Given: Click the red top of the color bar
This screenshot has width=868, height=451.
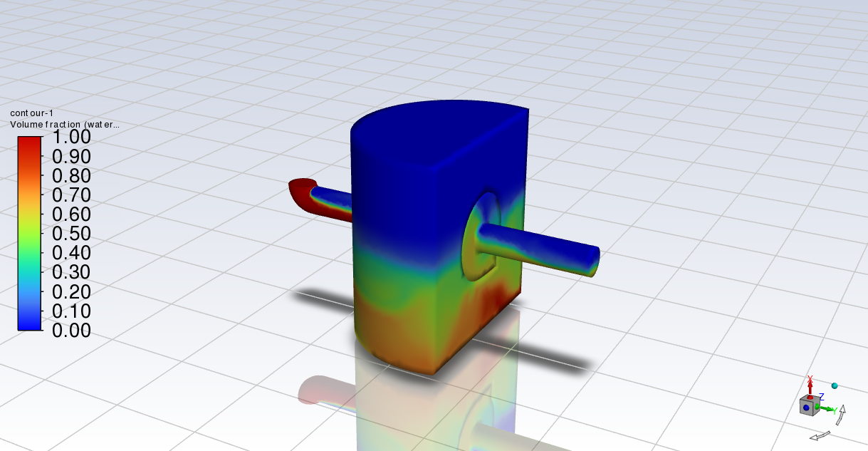Looking at the screenshot, I should [30, 141].
